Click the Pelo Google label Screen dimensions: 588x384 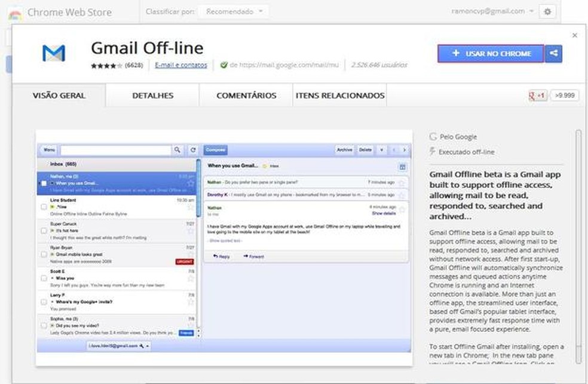[x=458, y=137]
